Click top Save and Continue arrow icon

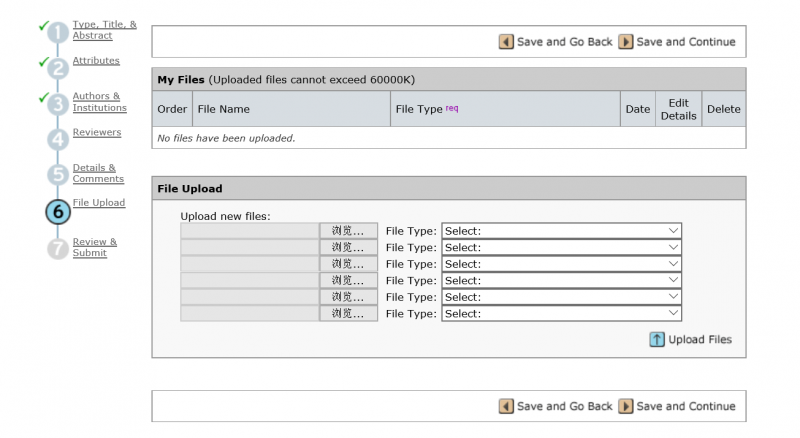click(x=626, y=42)
